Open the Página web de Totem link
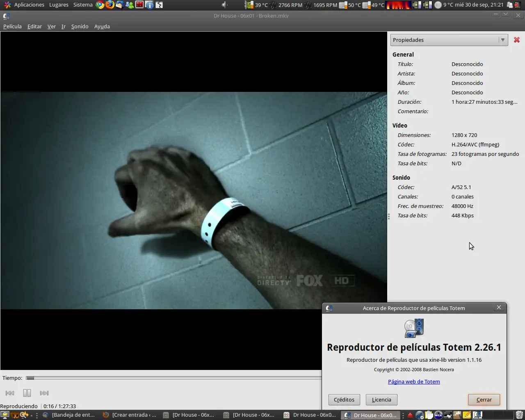The width and height of the screenshot is (525, 420). click(x=414, y=381)
